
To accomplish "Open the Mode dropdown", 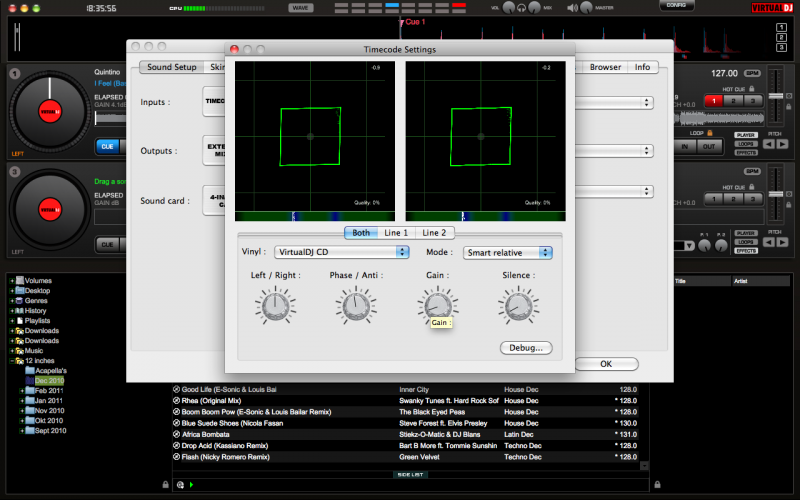I will [508, 253].
